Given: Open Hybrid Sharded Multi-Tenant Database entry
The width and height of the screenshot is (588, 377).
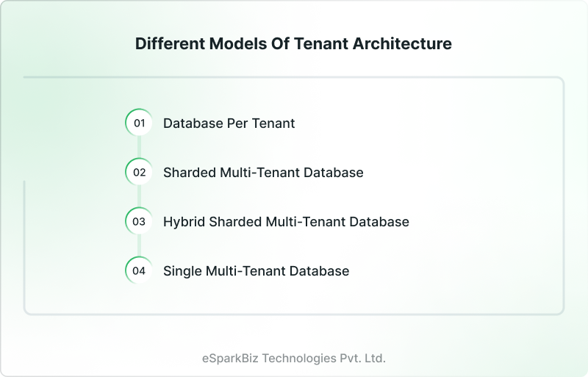Looking at the screenshot, I should pyautogui.click(x=286, y=221).
